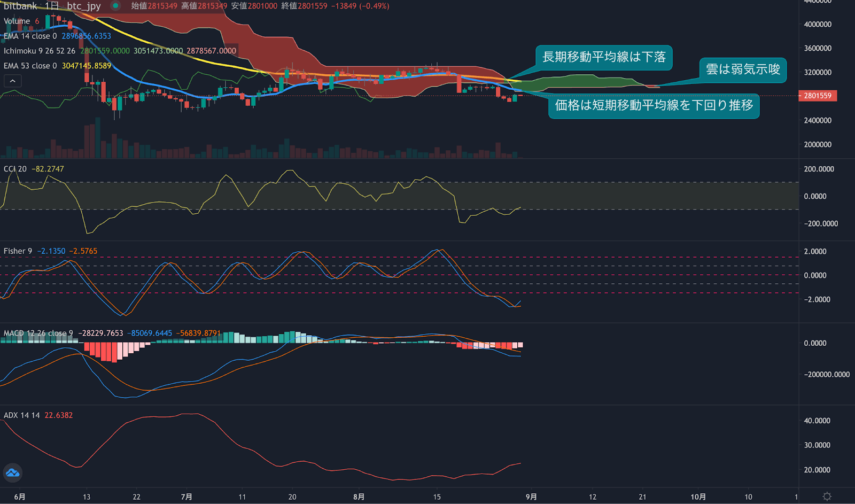
Task: Click the 長期移動平均線は下落 annotation label
Action: coord(604,57)
